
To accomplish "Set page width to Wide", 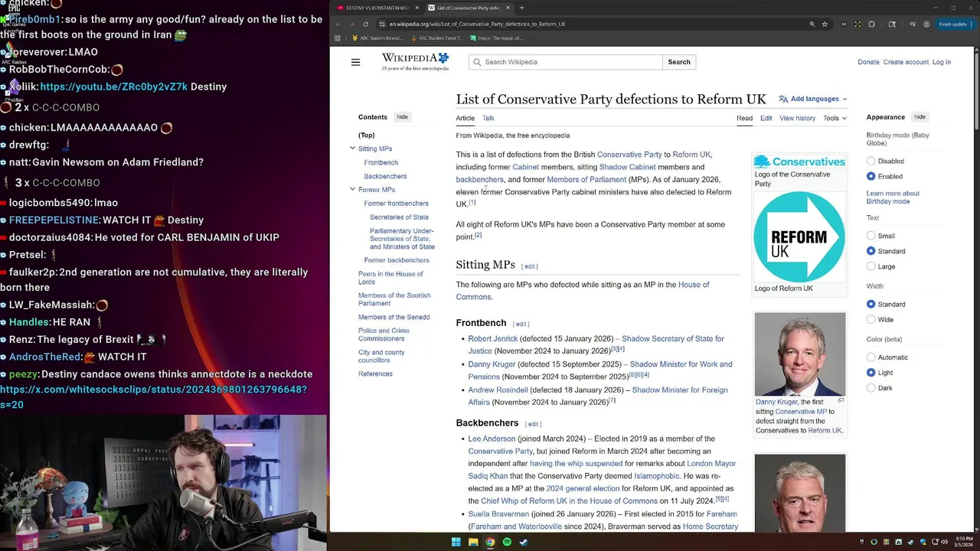I will [x=871, y=319].
